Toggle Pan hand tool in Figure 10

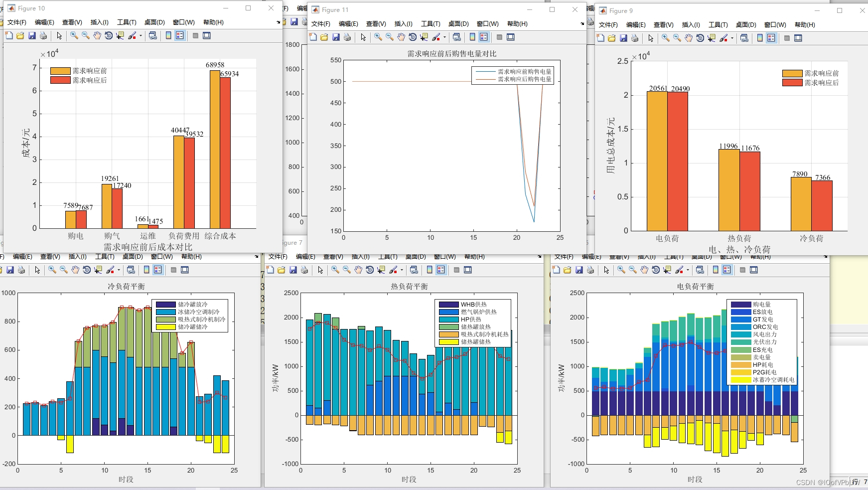(x=97, y=35)
